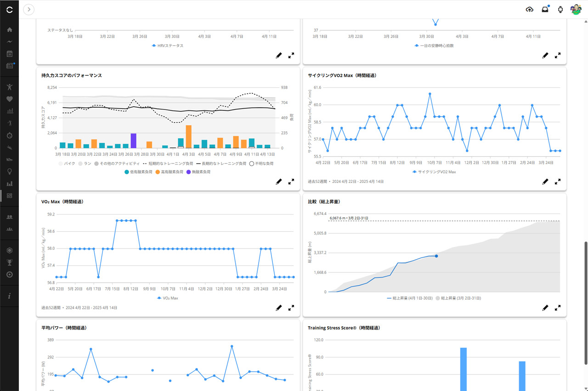Open the Insights lightbulb icon in sidebar
588x391 pixels.
click(10, 171)
